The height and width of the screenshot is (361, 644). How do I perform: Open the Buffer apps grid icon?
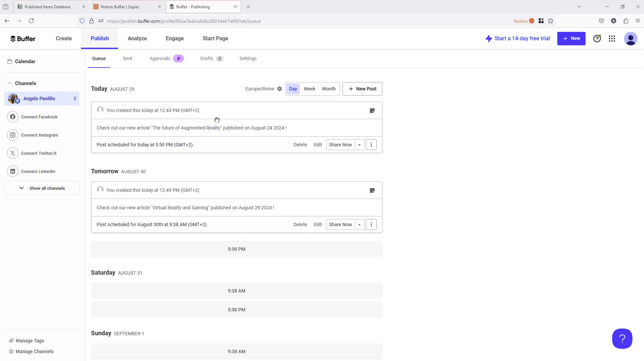(612, 39)
